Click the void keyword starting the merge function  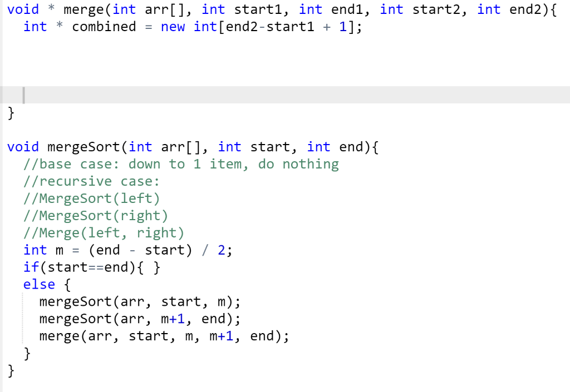pyautogui.click(x=22, y=9)
